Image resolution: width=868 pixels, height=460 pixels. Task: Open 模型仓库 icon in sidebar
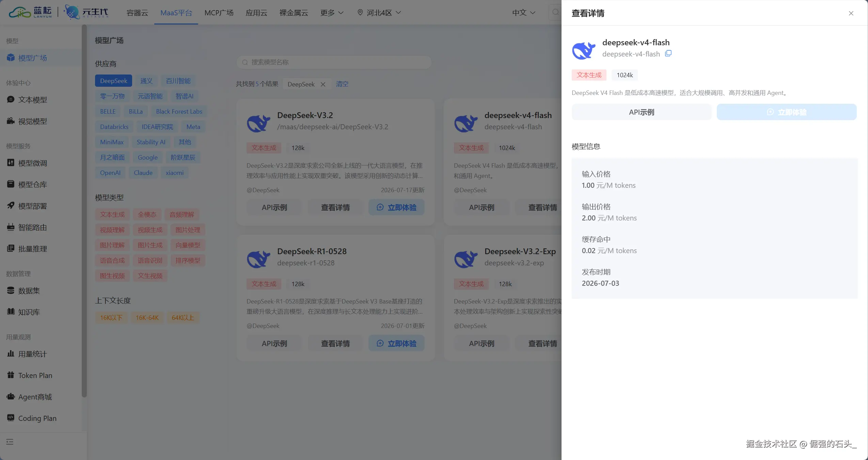(11, 184)
